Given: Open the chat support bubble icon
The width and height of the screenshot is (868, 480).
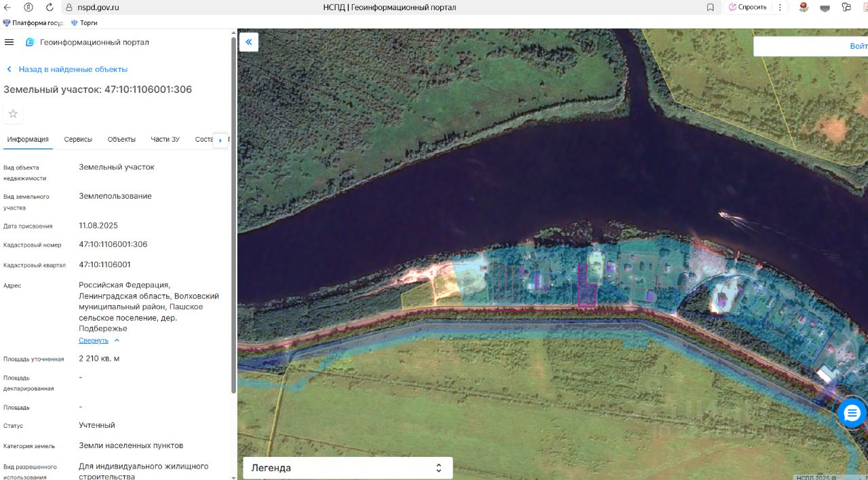Looking at the screenshot, I should point(852,412).
